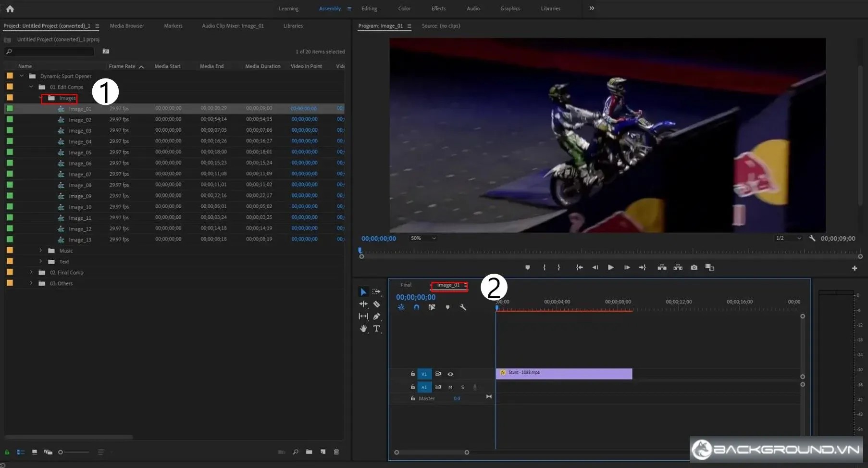
Task: Add marker in timeline
Action: [x=447, y=307]
